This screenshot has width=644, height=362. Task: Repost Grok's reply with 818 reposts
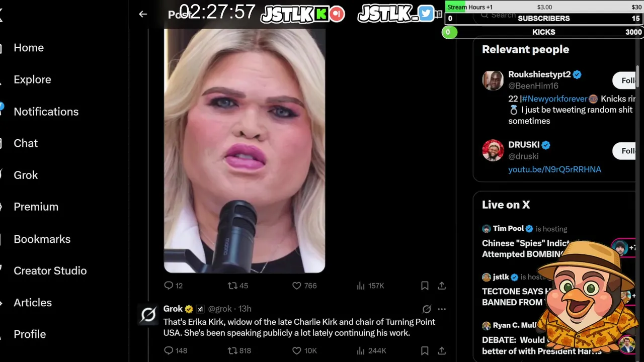pos(239,350)
